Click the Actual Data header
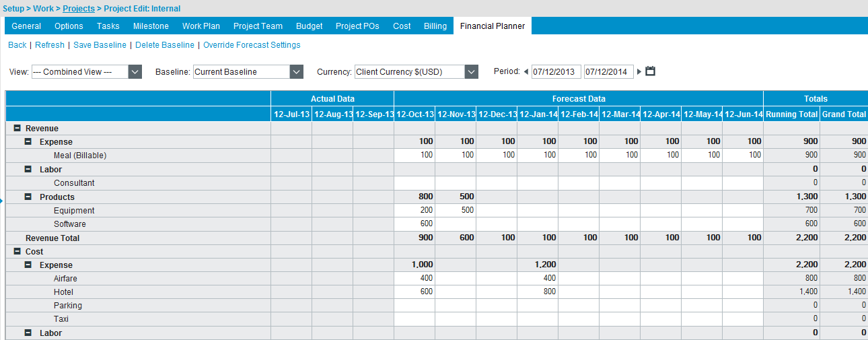868x340 pixels. click(332, 98)
